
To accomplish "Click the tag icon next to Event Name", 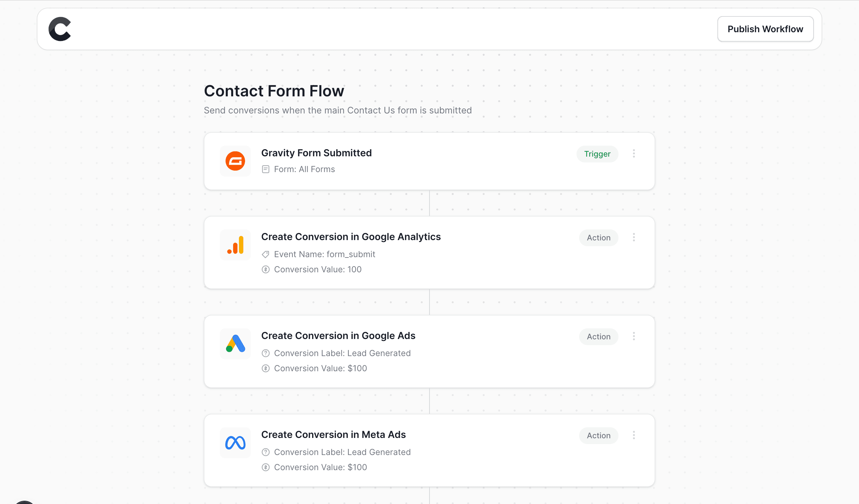I will pos(266,254).
